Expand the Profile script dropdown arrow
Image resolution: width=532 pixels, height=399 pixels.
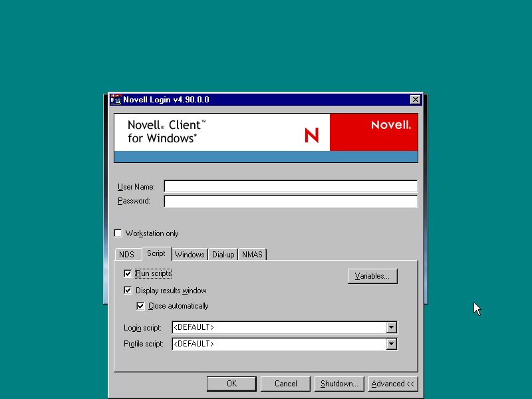391,344
